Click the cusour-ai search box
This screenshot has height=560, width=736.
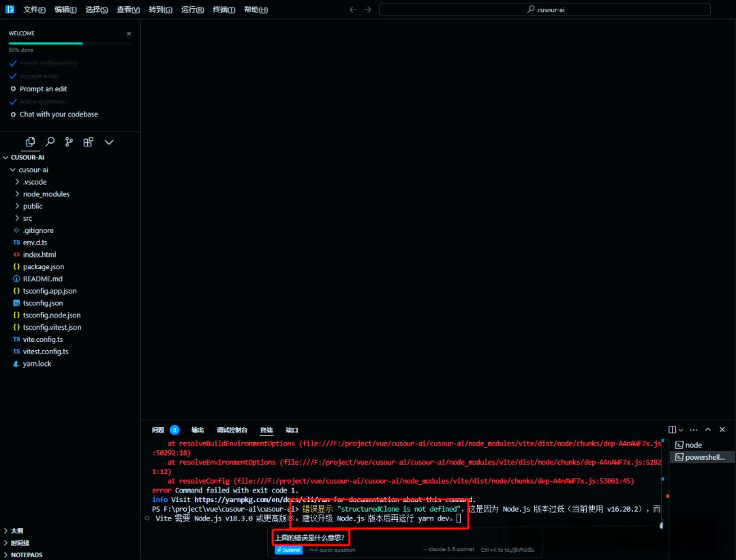tap(545, 10)
